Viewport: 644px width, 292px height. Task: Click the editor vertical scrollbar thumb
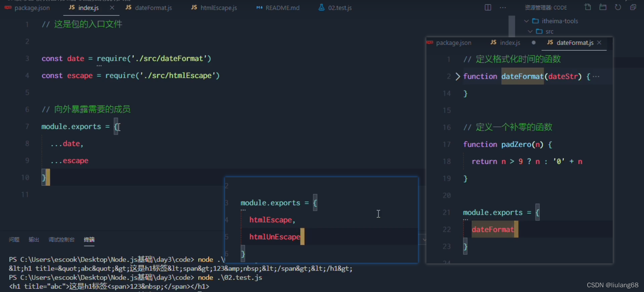pos(512,26)
